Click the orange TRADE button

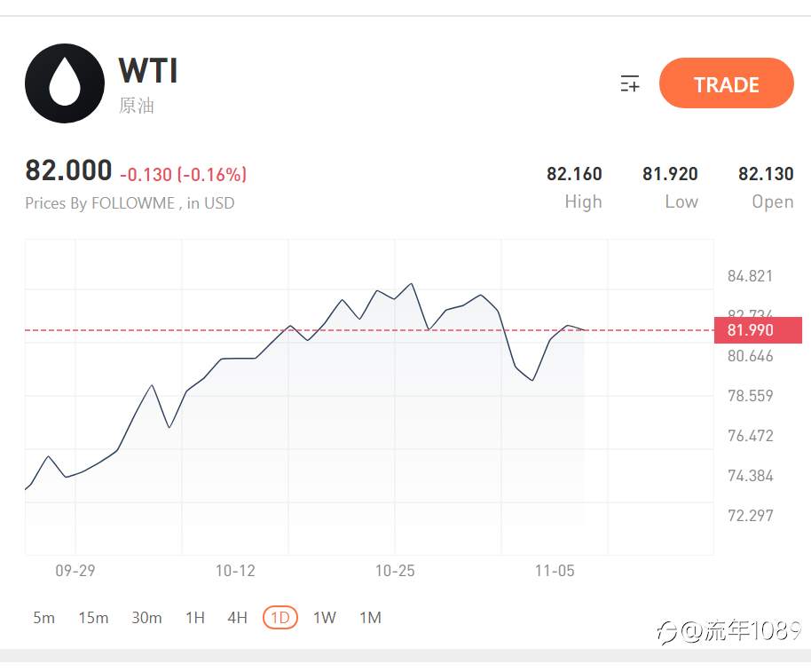coord(726,83)
